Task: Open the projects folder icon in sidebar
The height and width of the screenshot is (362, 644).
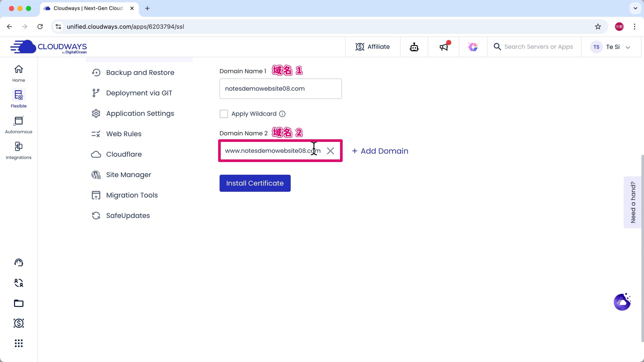Action: (18, 303)
